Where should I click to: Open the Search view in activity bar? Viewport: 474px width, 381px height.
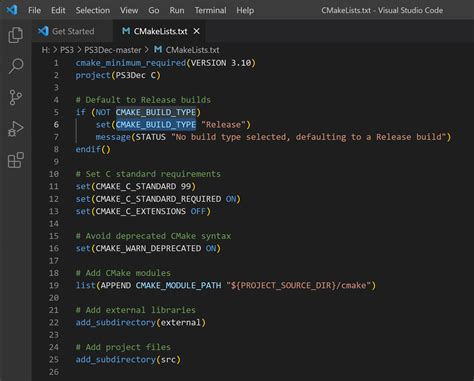click(x=16, y=66)
